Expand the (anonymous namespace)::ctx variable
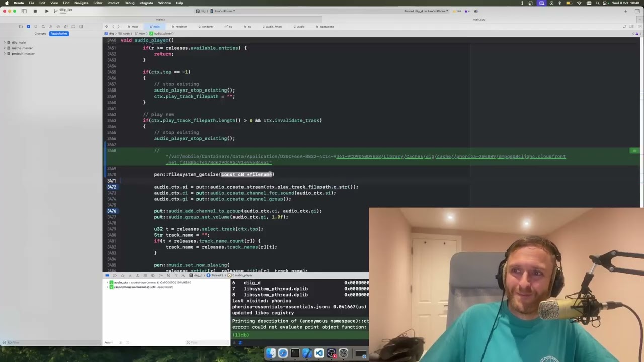The width and height of the screenshot is (644, 362). (x=106, y=287)
